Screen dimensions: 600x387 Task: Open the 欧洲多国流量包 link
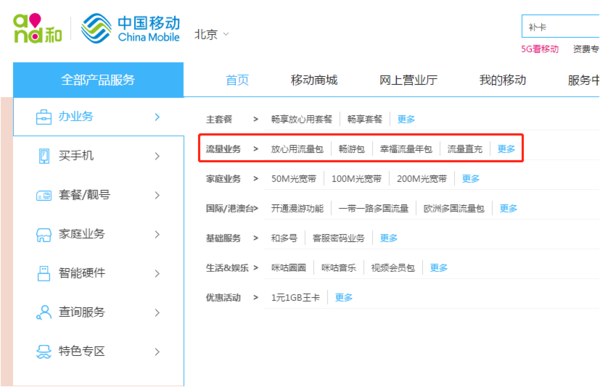click(454, 208)
